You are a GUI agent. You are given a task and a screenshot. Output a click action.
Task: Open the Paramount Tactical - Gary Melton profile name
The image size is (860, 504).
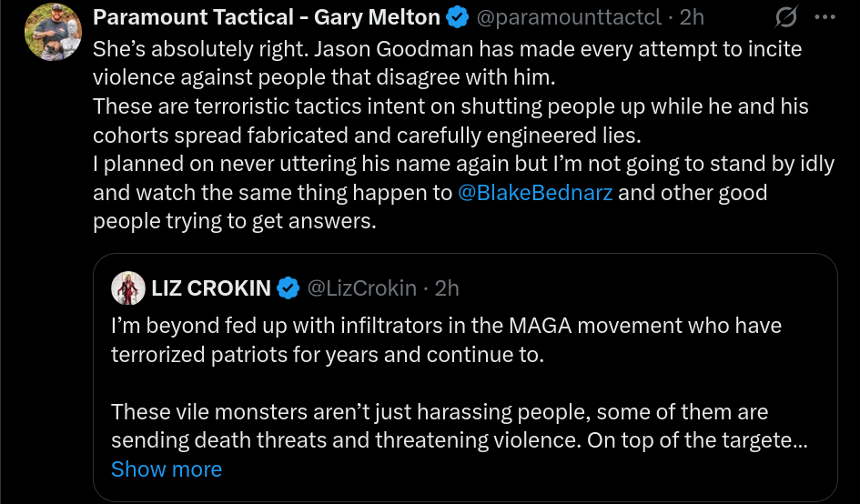268,17
